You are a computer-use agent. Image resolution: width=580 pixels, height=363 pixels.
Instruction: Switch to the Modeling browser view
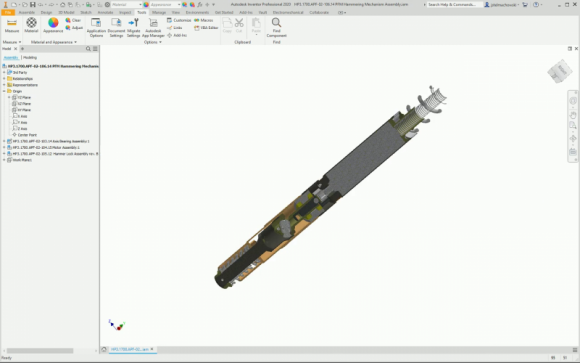30,58
